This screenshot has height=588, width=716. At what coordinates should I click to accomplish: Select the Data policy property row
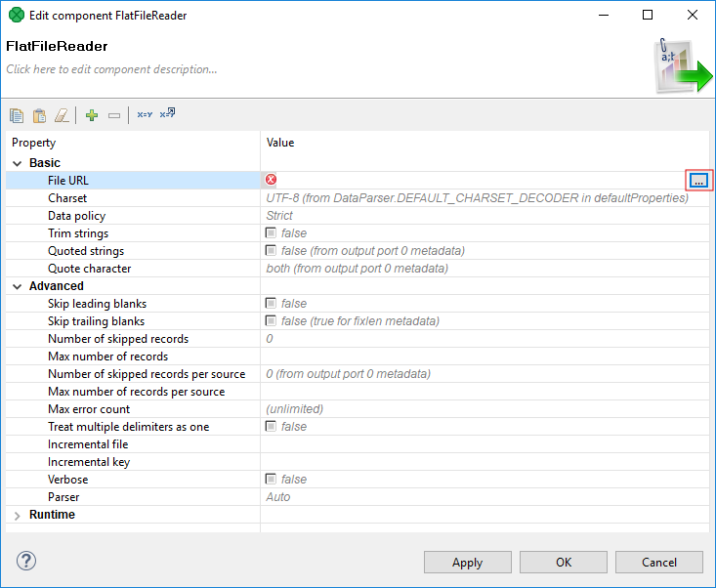(76, 216)
